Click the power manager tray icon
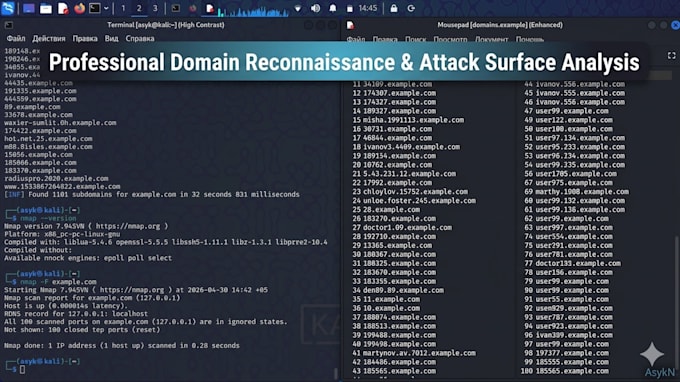This screenshot has height=382, width=680. tap(350, 8)
